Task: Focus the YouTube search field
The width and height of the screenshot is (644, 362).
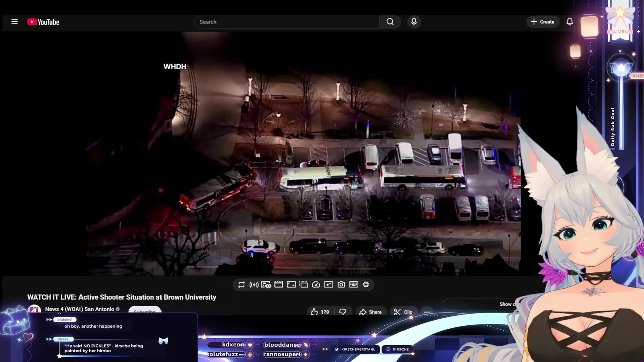Action: click(x=287, y=22)
